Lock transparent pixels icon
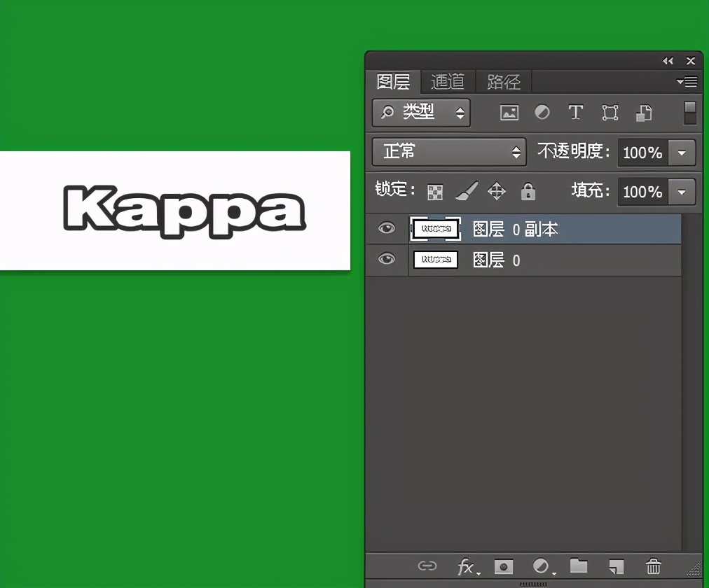Image resolution: width=709 pixels, height=588 pixels. click(x=436, y=192)
